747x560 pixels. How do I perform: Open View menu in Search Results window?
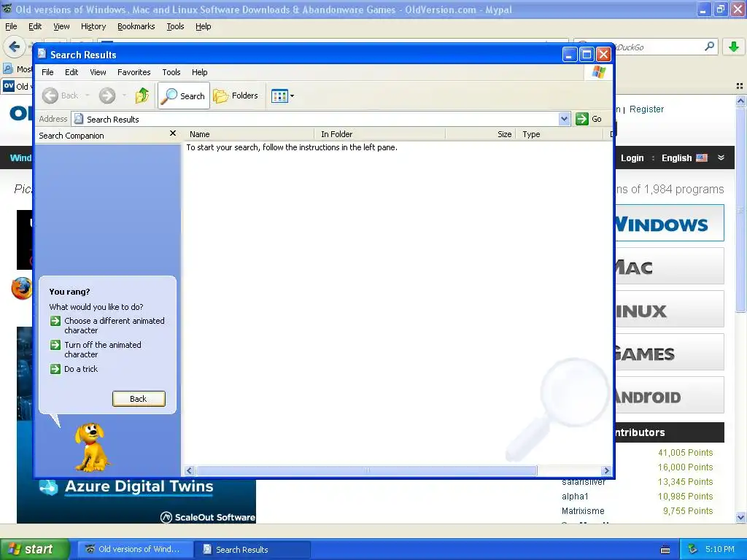(98, 72)
